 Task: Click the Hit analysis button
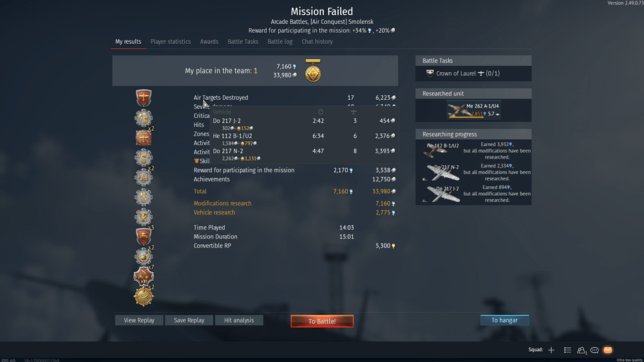coord(239,320)
